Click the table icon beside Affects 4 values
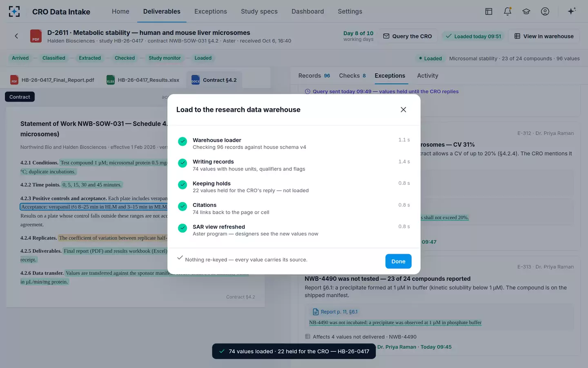The image size is (588, 368). [x=307, y=337]
